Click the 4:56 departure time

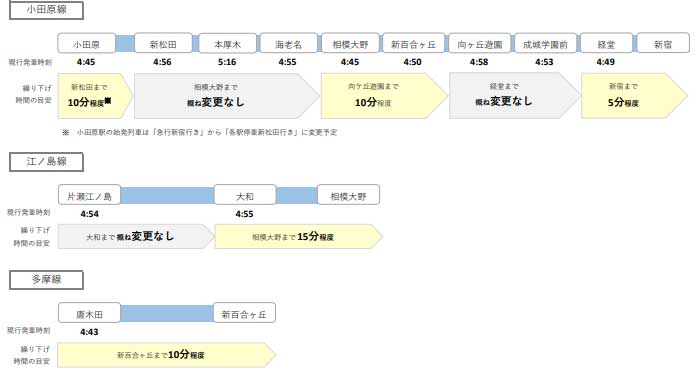pos(162,62)
